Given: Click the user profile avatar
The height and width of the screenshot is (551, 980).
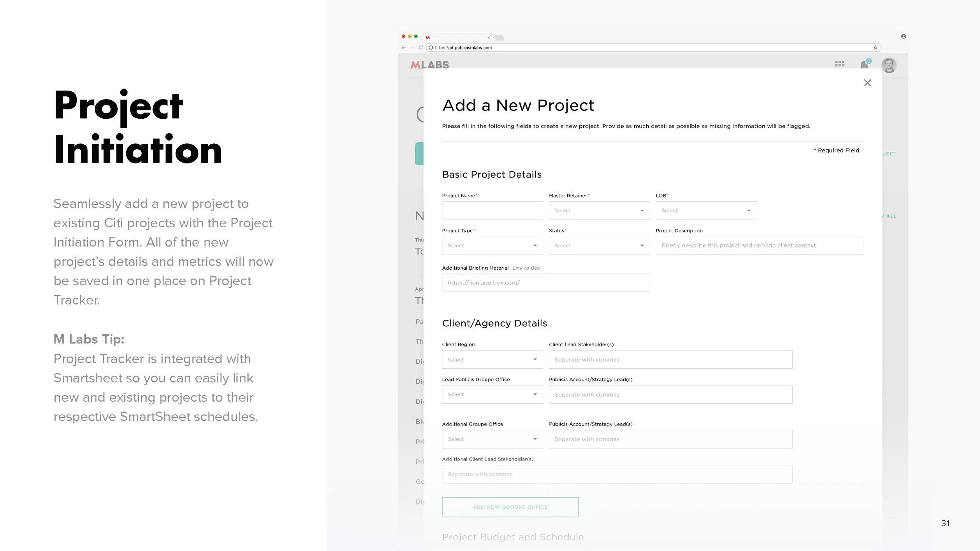Looking at the screenshot, I should [889, 65].
